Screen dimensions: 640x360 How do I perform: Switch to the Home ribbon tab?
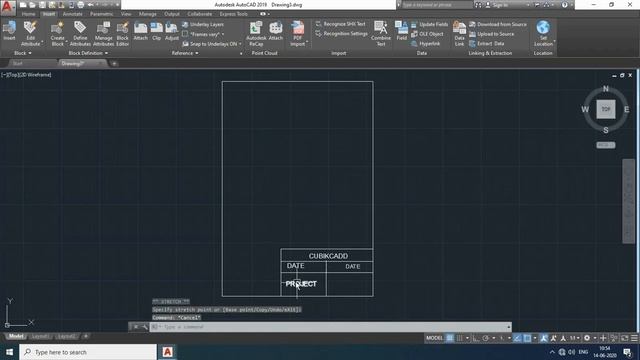pos(28,14)
